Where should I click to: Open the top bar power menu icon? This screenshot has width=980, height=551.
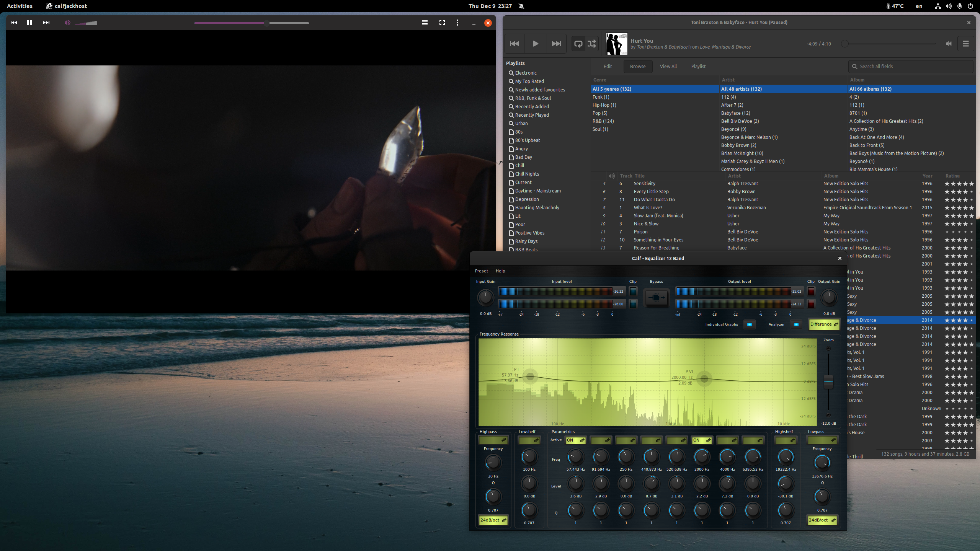click(970, 6)
